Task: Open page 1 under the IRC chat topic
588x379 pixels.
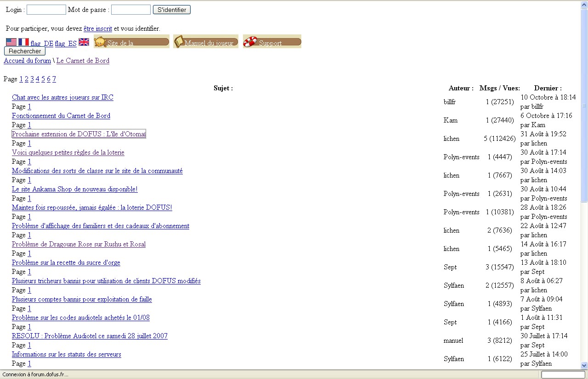Action: (29, 106)
